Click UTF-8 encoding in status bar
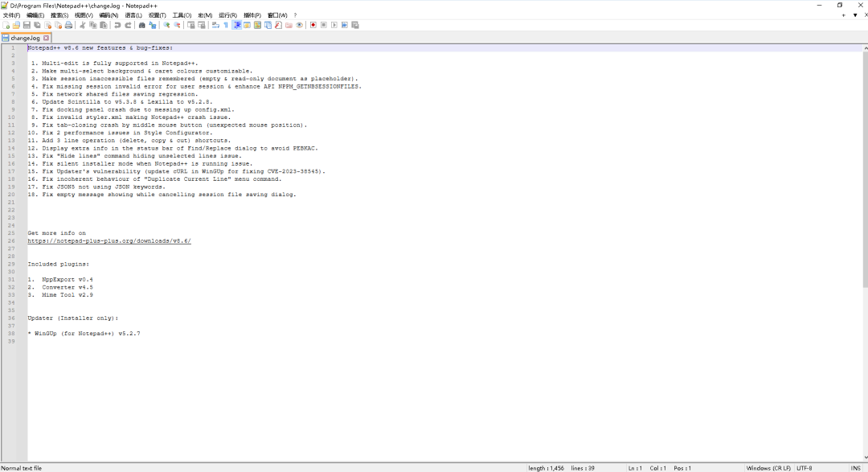The height and width of the screenshot is (472, 868). [805, 468]
